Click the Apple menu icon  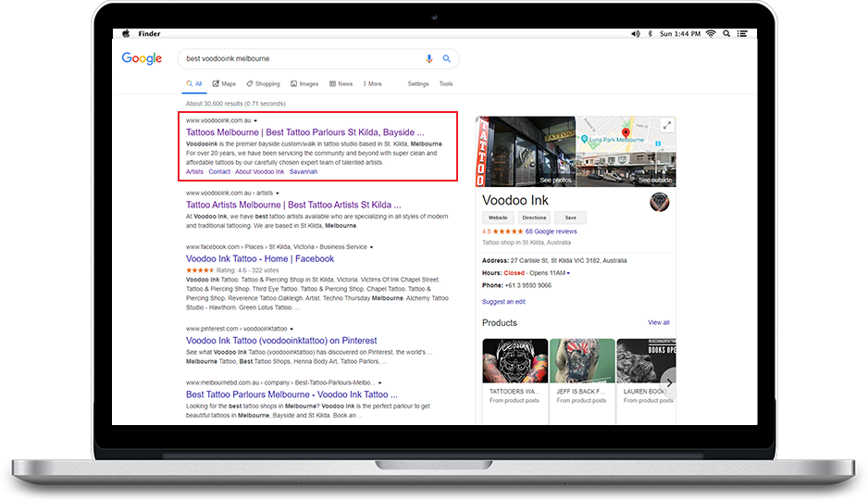click(126, 34)
